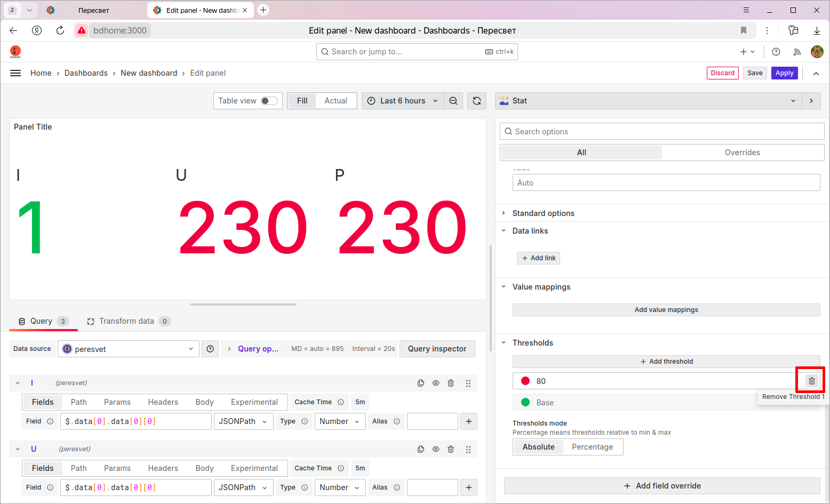Switch to Transform data tab

[x=129, y=321]
